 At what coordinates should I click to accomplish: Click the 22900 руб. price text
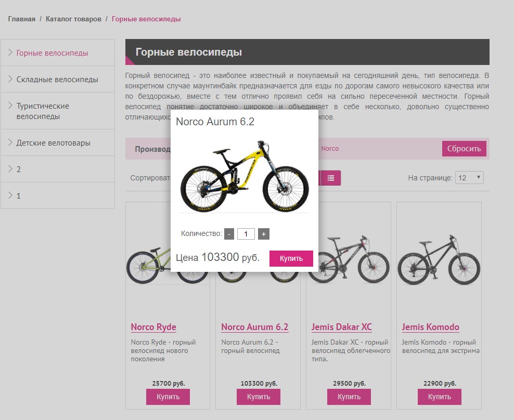point(440,383)
